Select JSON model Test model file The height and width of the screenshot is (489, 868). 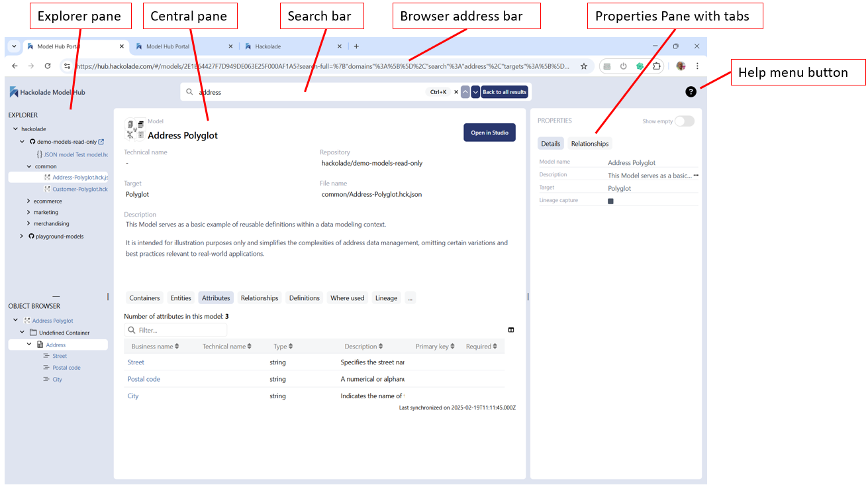(x=75, y=154)
